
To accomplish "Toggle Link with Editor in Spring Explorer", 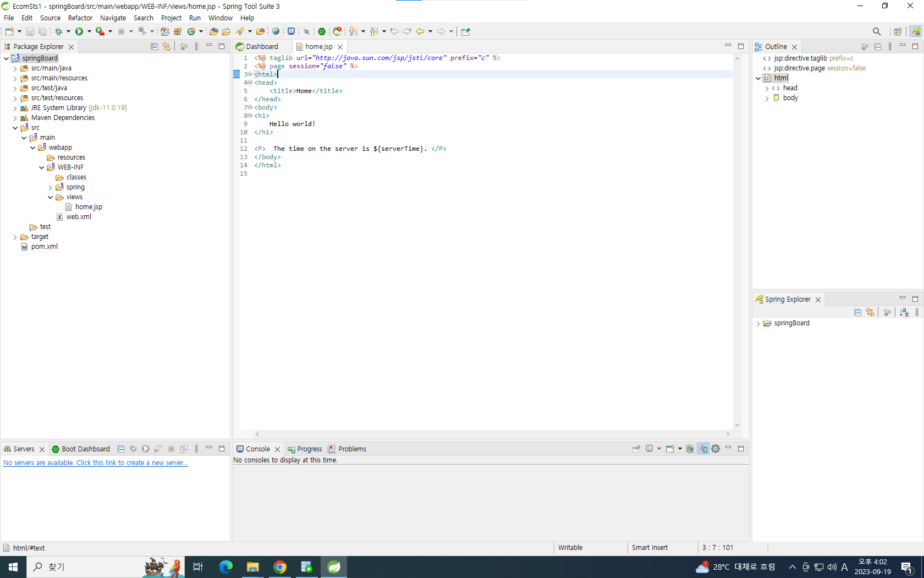I will (x=870, y=312).
